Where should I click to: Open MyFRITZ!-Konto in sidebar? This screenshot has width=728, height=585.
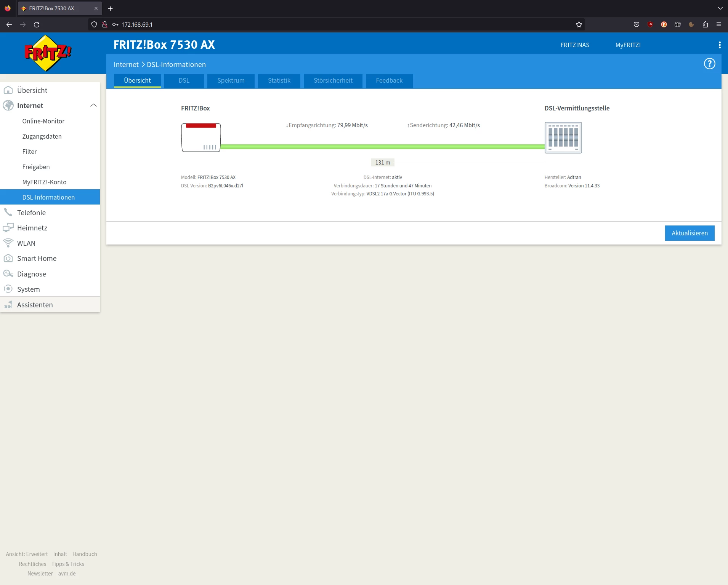click(x=44, y=182)
